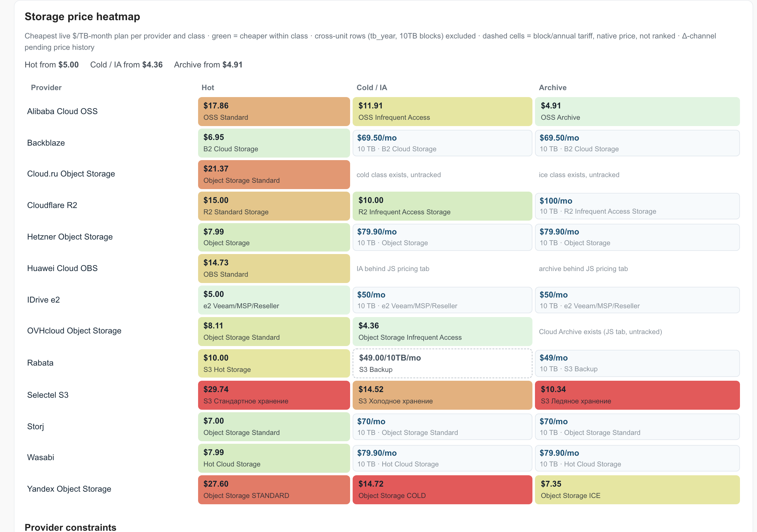This screenshot has height=532, width=757.
Task: Click Cloud.ru Object Storage provider name
Action: [x=71, y=174]
